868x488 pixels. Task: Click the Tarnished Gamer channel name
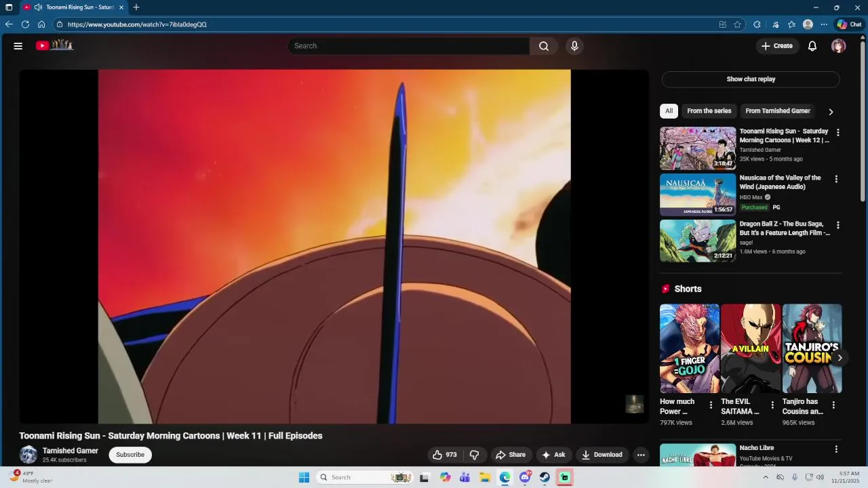click(x=71, y=451)
